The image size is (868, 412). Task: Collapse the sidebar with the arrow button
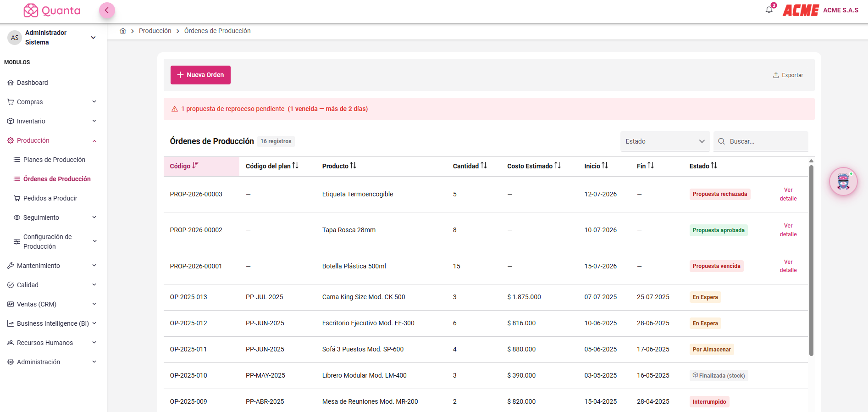click(107, 11)
